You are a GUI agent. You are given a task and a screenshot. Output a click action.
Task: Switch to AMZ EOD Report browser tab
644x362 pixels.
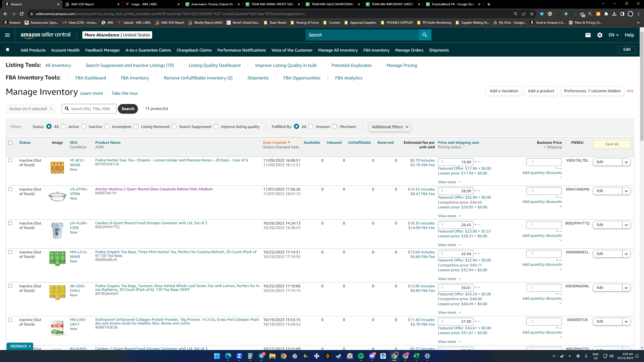click(x=92, y=4)
